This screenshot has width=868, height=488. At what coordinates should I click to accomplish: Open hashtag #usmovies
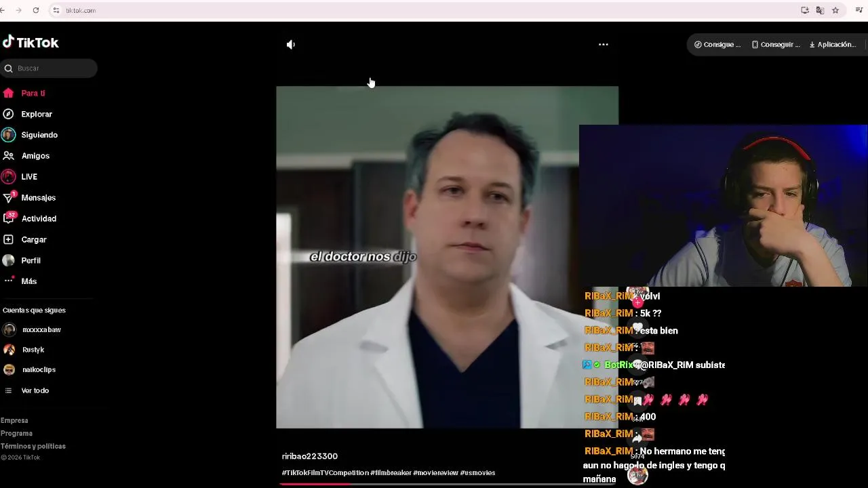(x=477, y=473)
